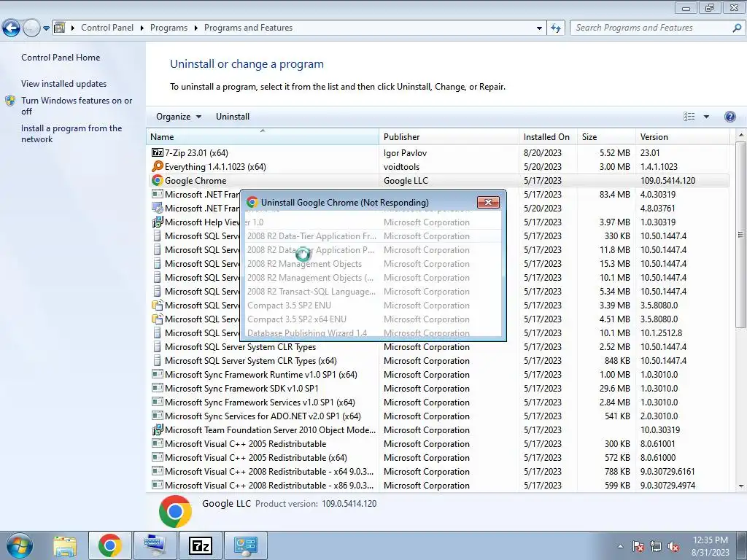The image size is (747, 560).
Task: Open Control Panel taskbar button
Action: 245,545
